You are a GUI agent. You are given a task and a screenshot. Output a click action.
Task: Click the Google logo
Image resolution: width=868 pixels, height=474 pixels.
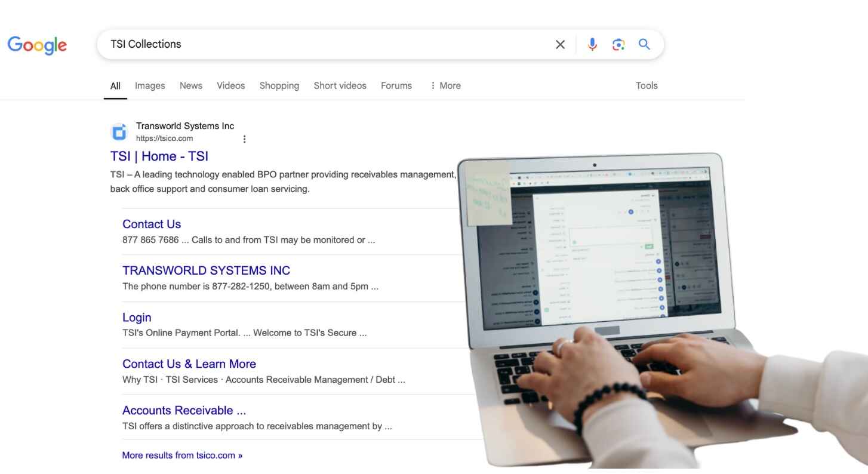[37, 45]
